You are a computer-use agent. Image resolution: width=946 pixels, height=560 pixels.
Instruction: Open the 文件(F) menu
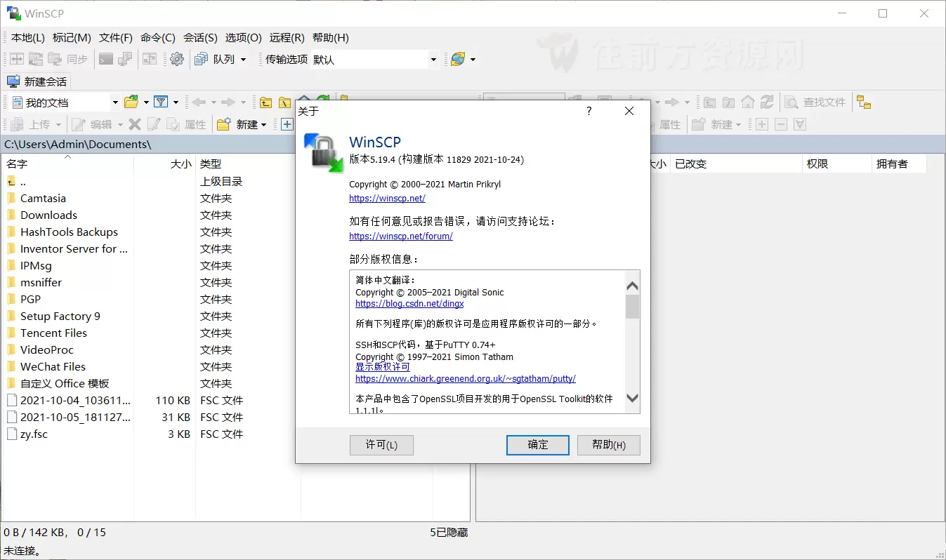116,38
